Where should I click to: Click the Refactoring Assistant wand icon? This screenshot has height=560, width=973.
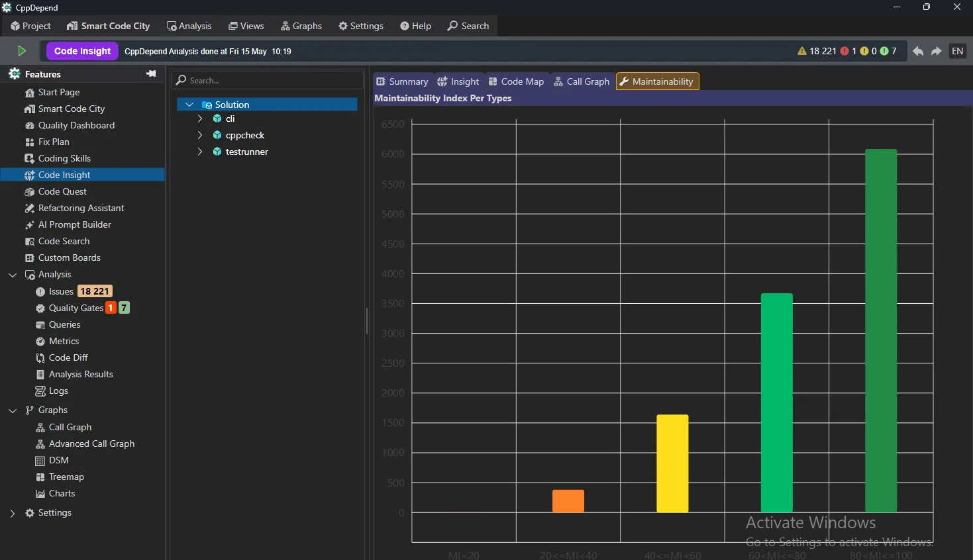click(29, 209)
